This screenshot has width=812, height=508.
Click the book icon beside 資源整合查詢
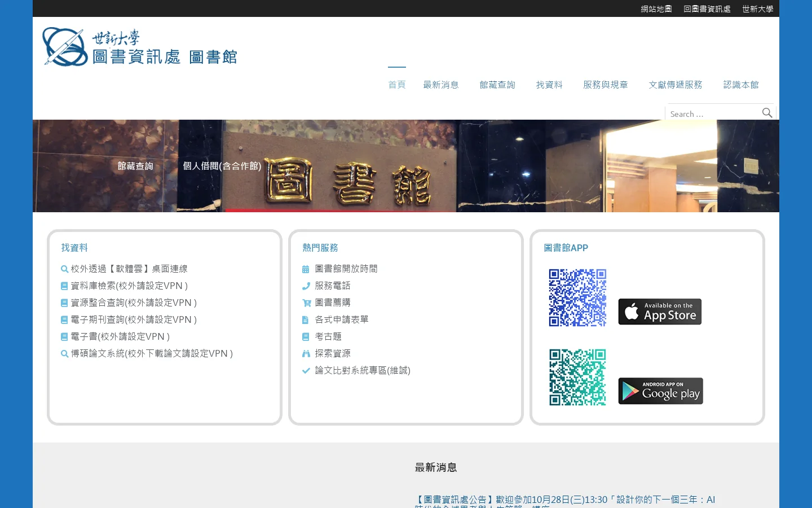(64, 303)
